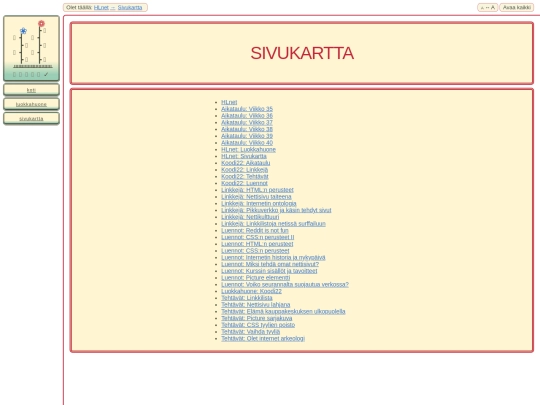Open Tehtävät: Olet internet arkeologi link

click(263, 338)
